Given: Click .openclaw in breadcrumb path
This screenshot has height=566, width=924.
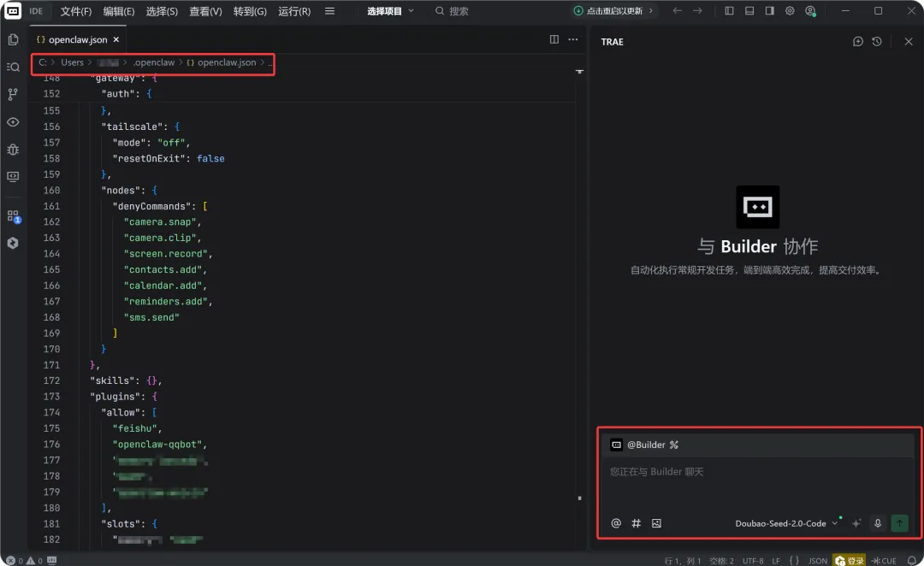Looking at the screenshot, I should 154,62.
